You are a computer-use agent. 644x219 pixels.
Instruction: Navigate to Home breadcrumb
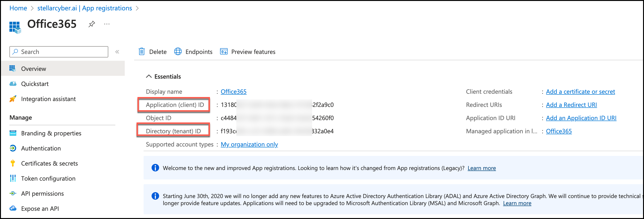pyautogui.click(x=18, y=8)
